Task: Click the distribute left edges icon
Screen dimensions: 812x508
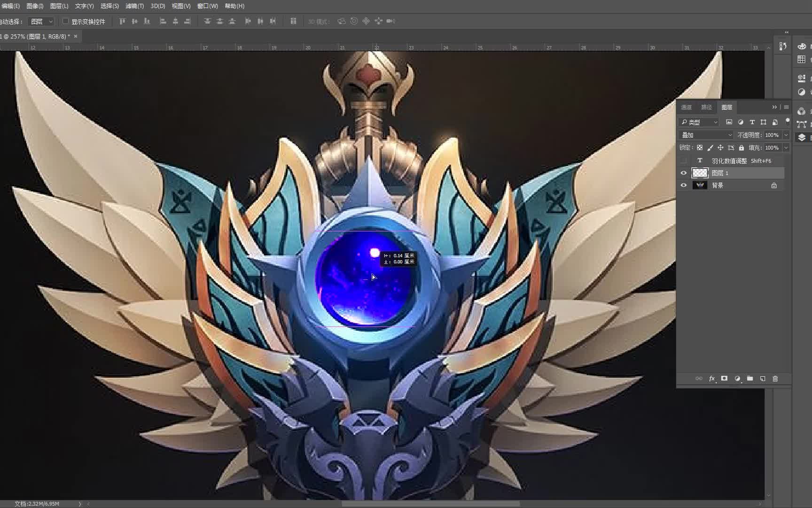Action: 248,21
